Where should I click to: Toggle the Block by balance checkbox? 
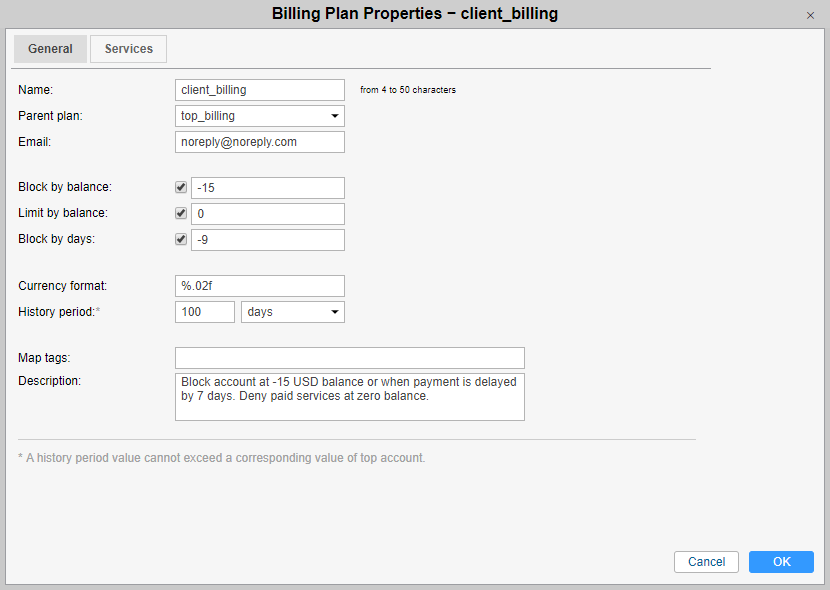point(181,187)
